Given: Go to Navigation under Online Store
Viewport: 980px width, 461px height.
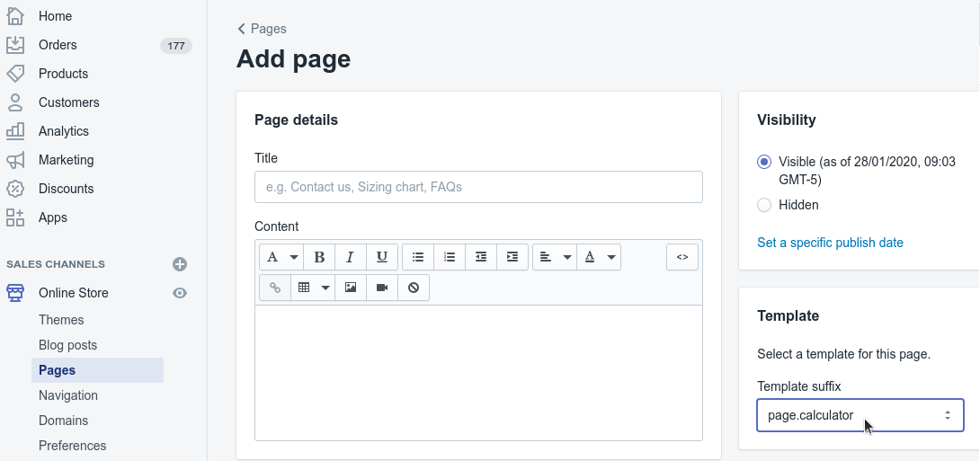Looking at the screenshot, I should (68, 395).
